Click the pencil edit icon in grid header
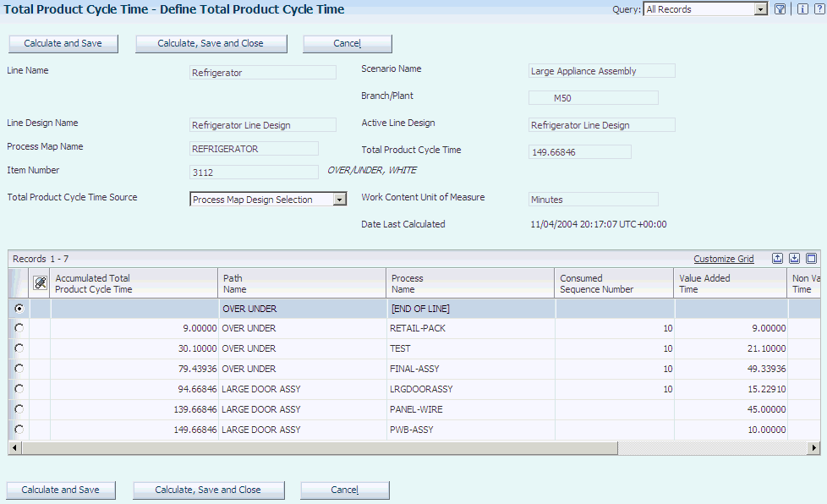This screenshot has width=827, height=504. [40, 283]
